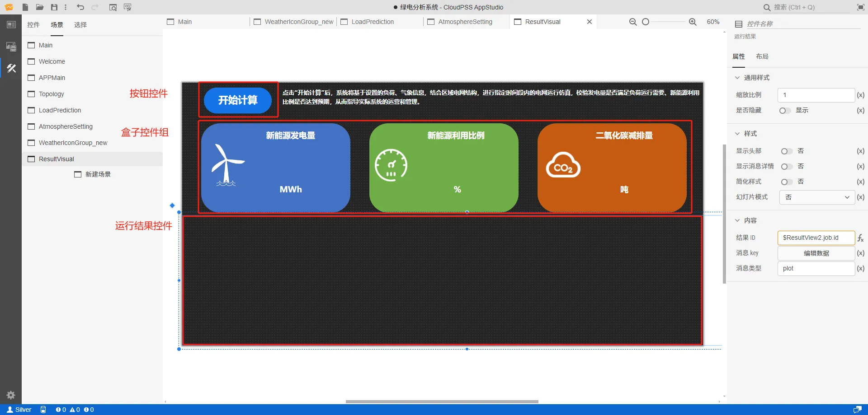Click the publish app icon in the toolbar

coord(127,7)
